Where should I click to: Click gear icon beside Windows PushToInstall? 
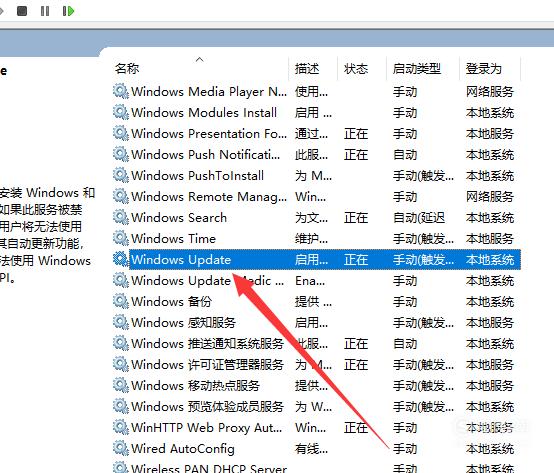pyautogui.click(x=121, y=175)
